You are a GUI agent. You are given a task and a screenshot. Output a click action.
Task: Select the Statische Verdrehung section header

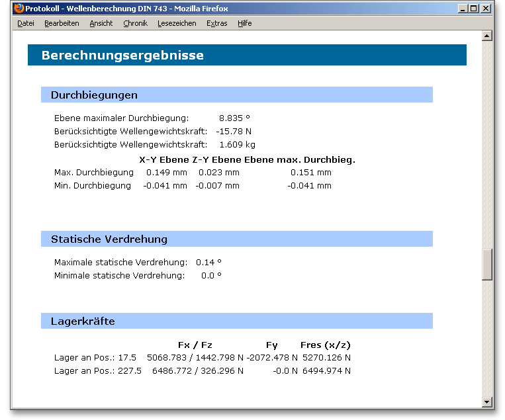pos(109,239)
